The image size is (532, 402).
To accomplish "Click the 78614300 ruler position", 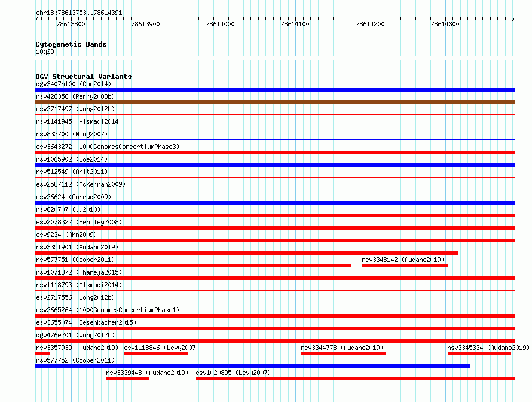I will (445, 24).
